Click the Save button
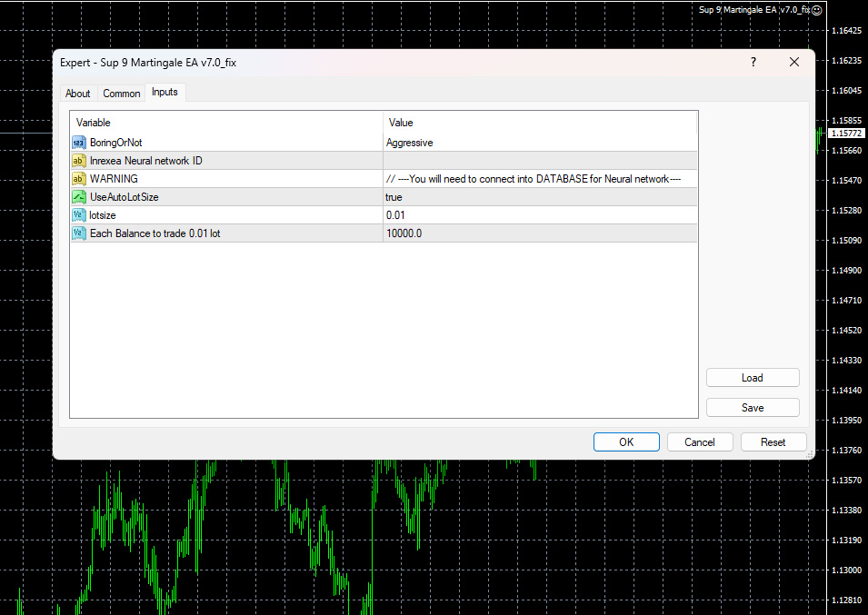The image size is (868, 615). 753,408
